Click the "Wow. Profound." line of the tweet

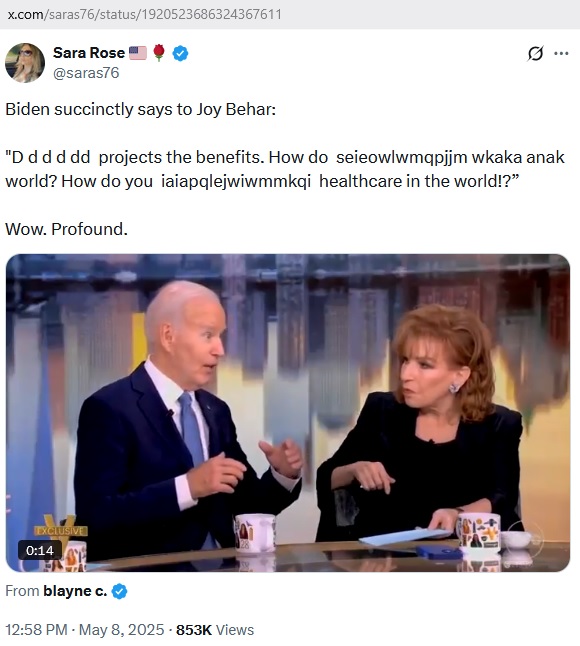(66, 229)
